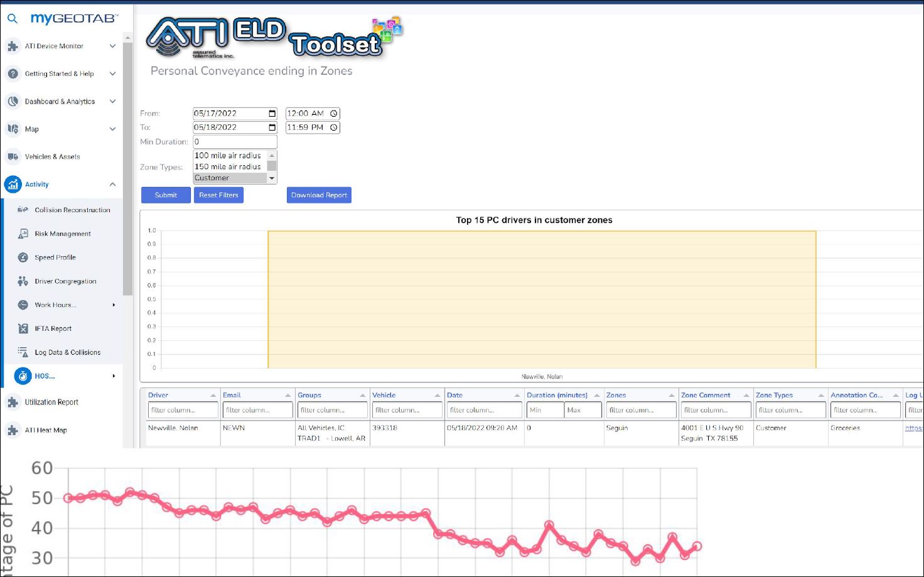924x577 pixels.
Task: Click the Speed Profile gauge icon
Action: click(x=23, y=257)
